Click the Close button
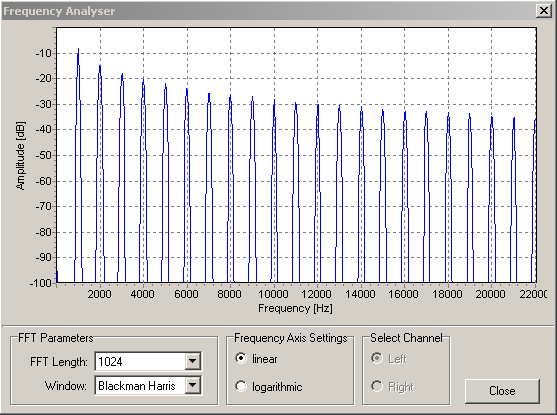The height and width of the screenshot is (415, 557). click(x=502, y=391)
